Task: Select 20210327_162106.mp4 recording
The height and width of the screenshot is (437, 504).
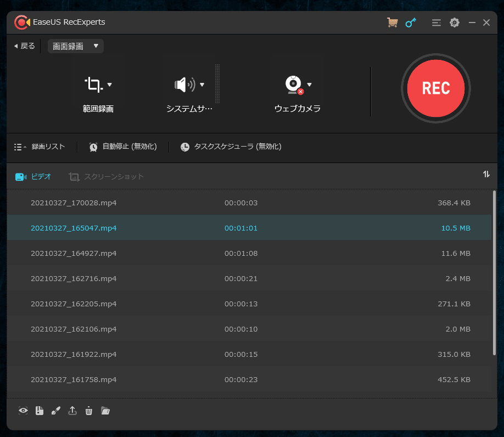Action: coord(249,329)
